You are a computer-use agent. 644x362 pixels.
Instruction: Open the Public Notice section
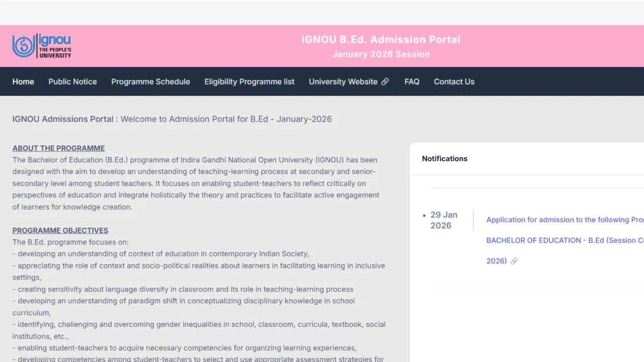[x=72, y=81]
